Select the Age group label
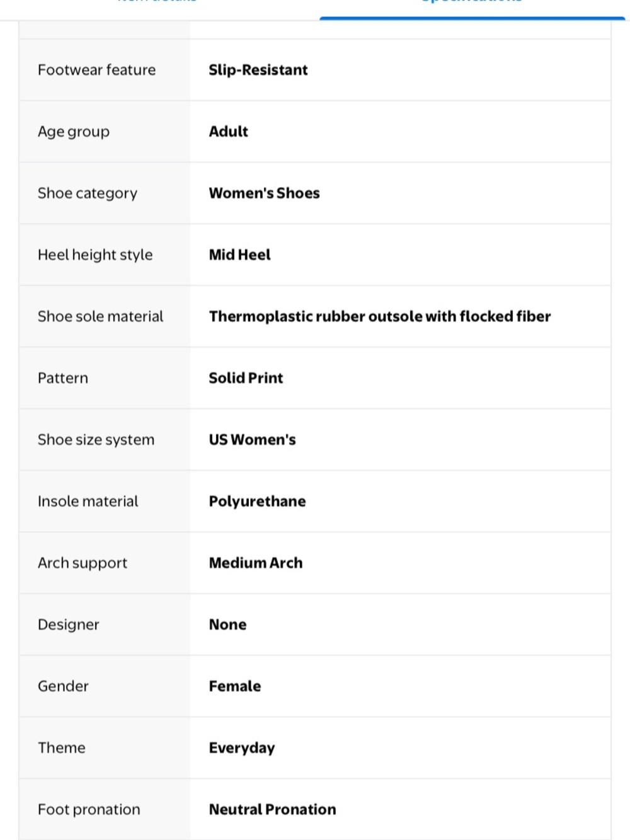The width and height of the screenshot is (630, 840). click(74, 132)
